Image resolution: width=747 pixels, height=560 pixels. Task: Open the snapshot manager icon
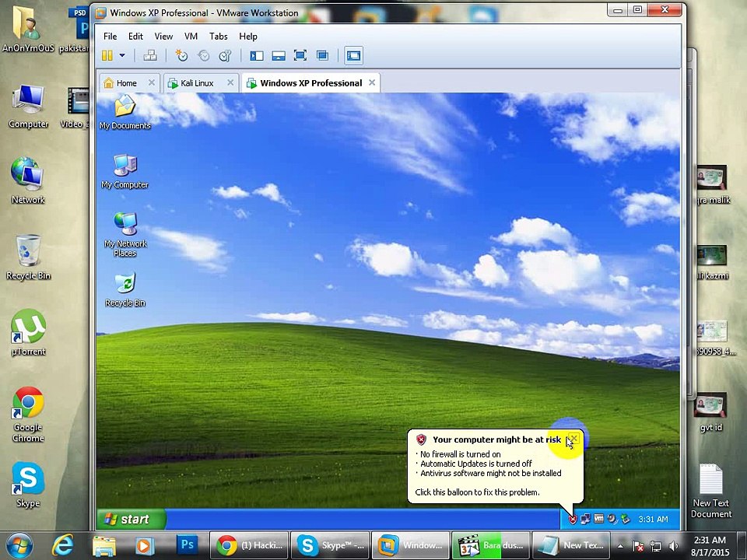225,56
